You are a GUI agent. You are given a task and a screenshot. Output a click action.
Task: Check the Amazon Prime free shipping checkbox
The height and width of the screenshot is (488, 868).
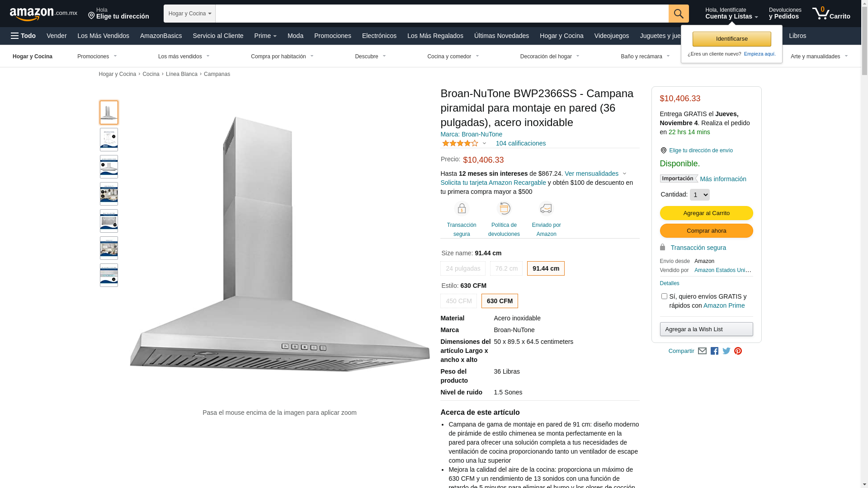coord(664,296)
